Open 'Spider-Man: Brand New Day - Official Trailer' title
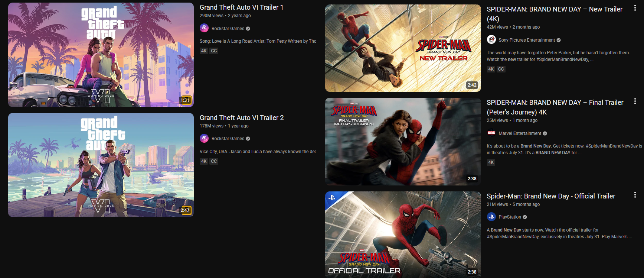644x278 pixels. click(x=551, y=196)
